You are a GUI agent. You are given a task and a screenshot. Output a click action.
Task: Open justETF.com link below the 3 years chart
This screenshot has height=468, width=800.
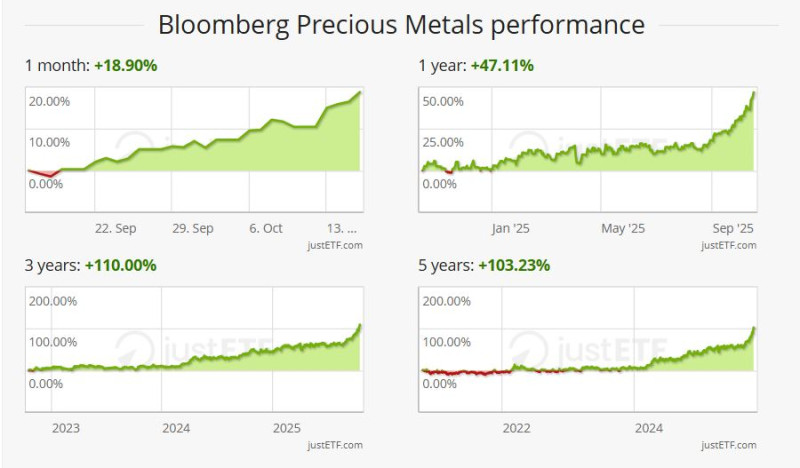click(337, 445)
